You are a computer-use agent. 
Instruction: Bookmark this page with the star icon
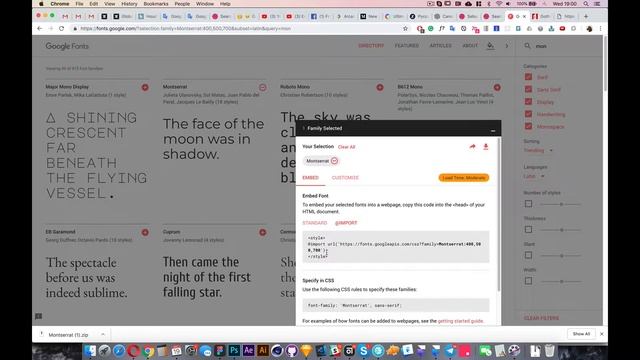[x=405, y=29]
